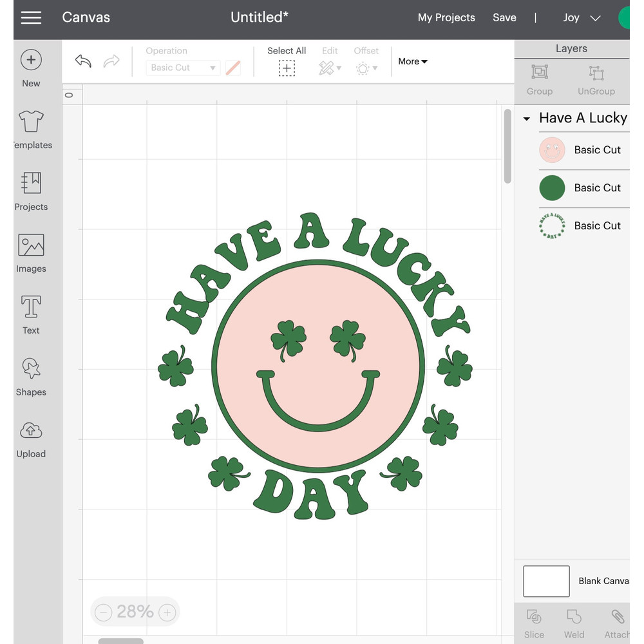This screenshot has width=644, height=644.
Task: Open the Shapes tool
Action: [30, 375]
